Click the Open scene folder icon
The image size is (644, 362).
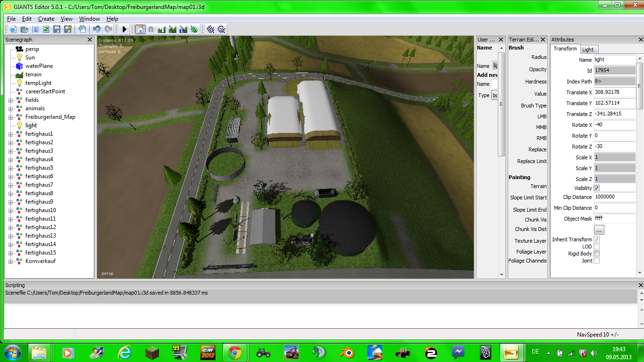coord(24,29)
